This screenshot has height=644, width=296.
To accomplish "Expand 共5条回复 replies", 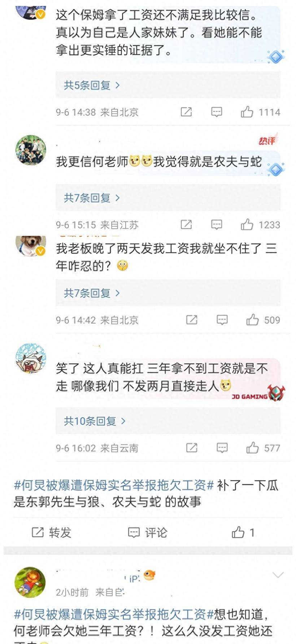I will point(92,85).
